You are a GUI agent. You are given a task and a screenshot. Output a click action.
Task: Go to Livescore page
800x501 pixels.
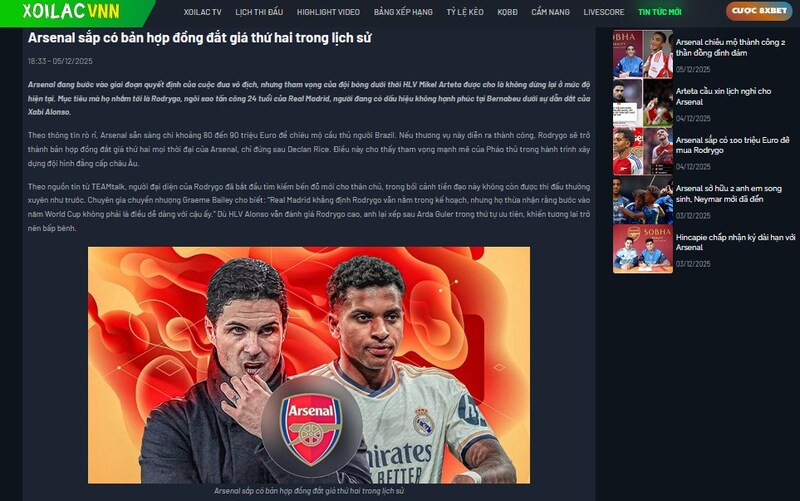604,12
